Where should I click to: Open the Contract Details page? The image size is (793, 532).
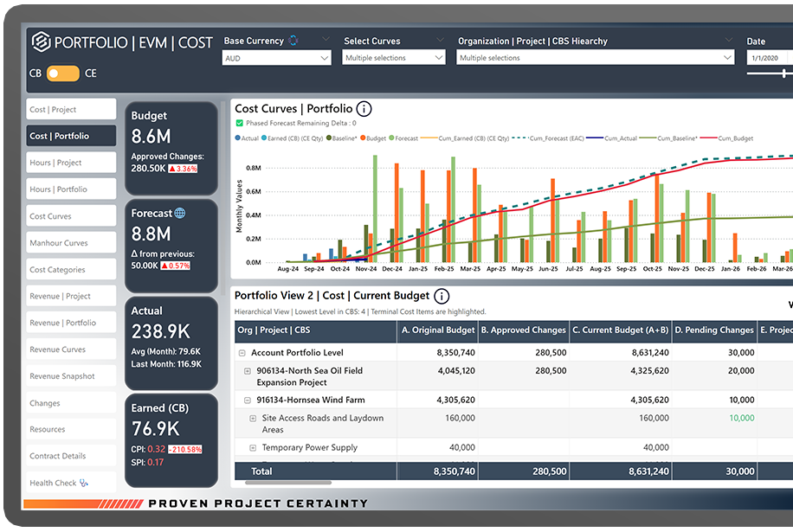coord(71,456)
